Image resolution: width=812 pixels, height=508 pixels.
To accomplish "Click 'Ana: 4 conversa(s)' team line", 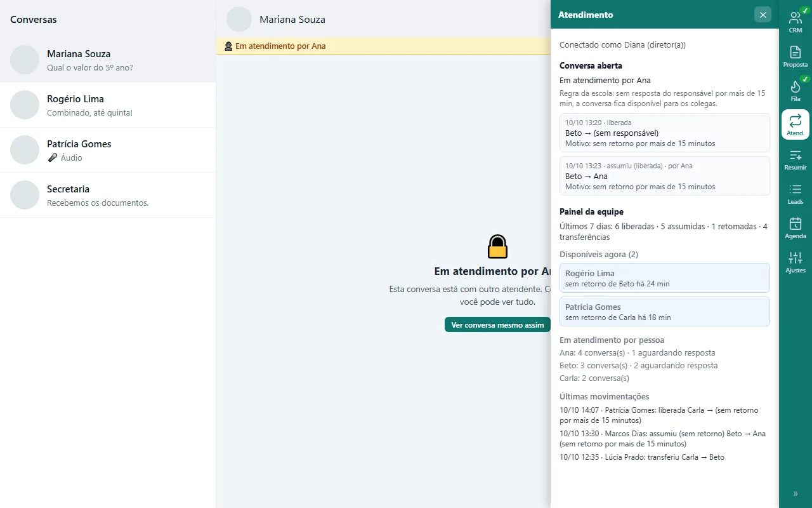I will (x=637, y=352).
